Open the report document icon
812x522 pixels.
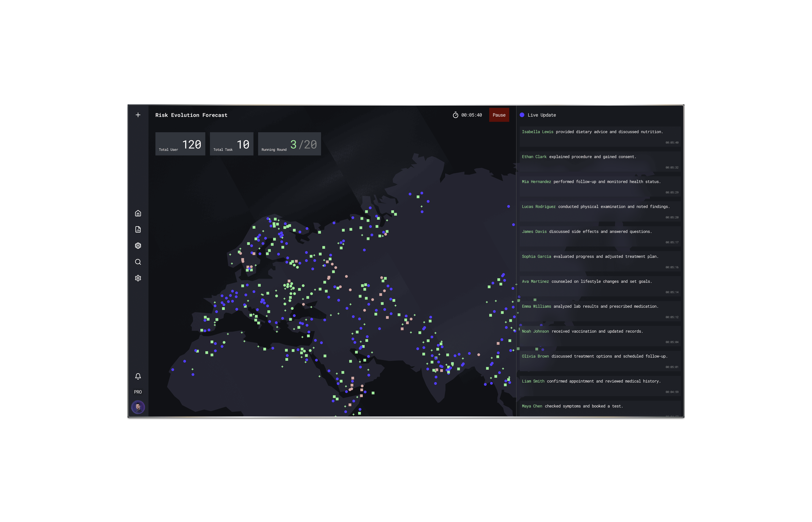[138, 230]
